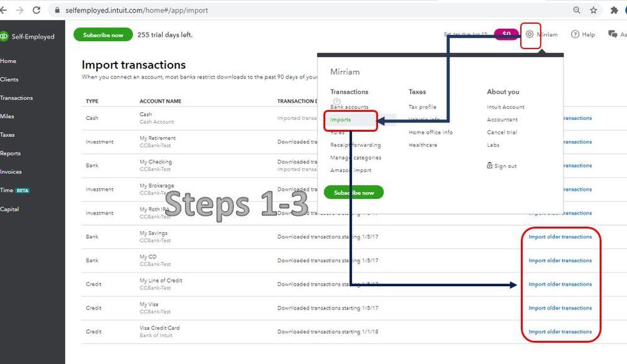Open Taxes in the sidebar

pyautogui.click(x=8, y=135)
